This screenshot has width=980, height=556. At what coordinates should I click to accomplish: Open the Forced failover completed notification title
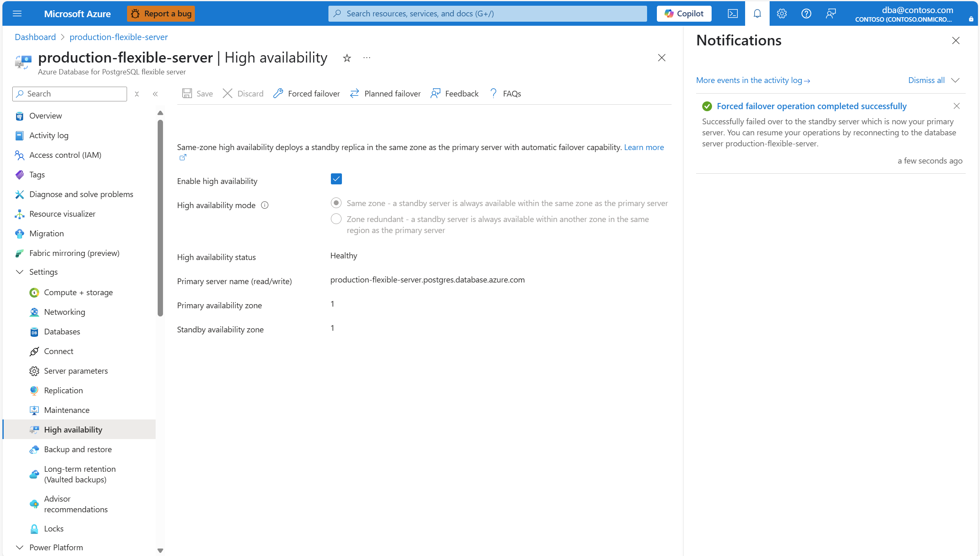(811, 106)
